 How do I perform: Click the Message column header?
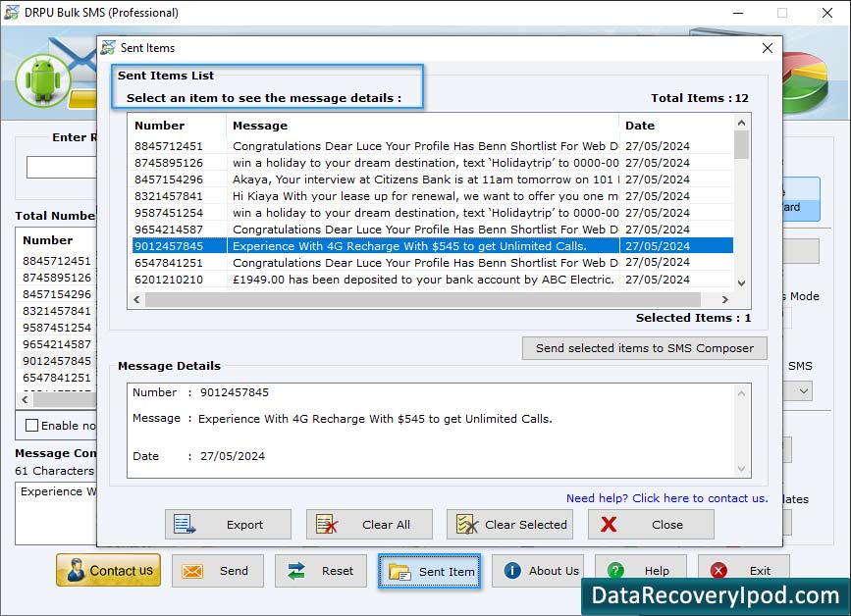(x=260, y=126)
